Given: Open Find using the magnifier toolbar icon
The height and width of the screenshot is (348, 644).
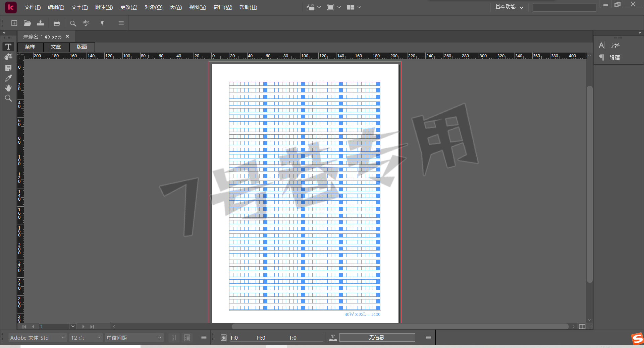Looking at the screenshot, I should [x=73, y=23].
